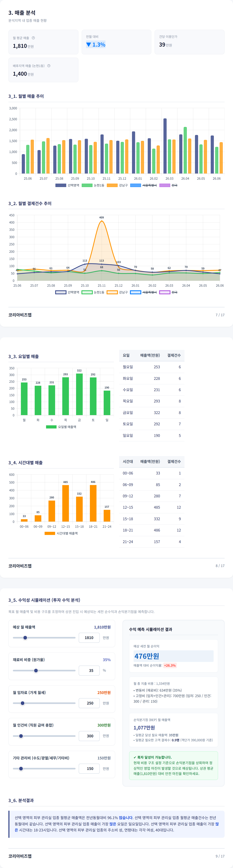233x868 pixels.
Task: Click the 요일 column header
Action: (x=126, y=356)
